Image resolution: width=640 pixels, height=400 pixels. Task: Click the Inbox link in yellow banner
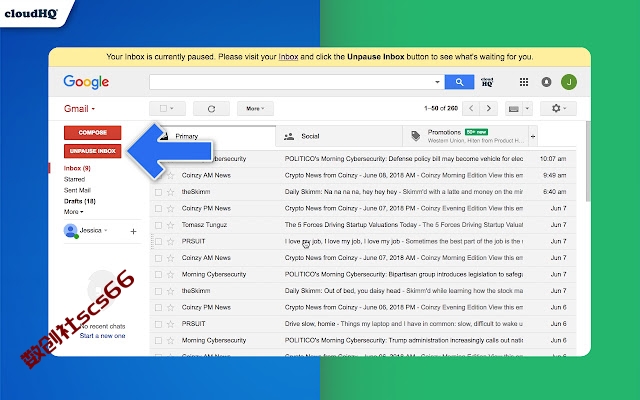pyautogui.click(x=288, y=57)
